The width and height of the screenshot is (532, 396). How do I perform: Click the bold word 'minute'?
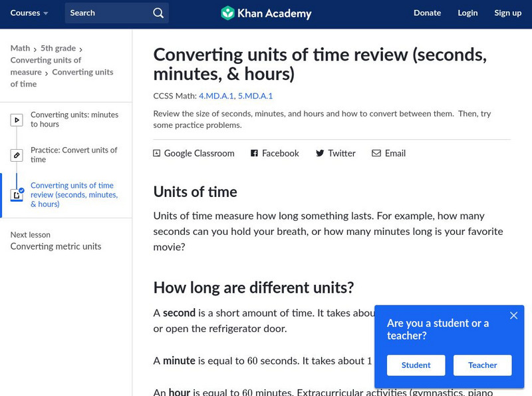179,361
